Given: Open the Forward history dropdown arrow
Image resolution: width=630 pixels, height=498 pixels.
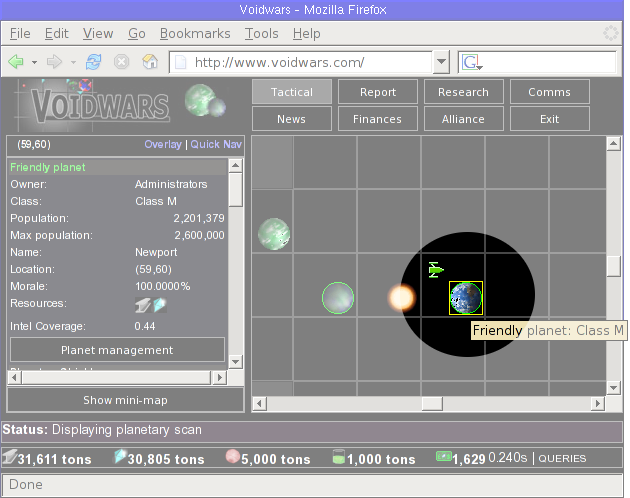Looking at the screenshot, I should 73,62.
